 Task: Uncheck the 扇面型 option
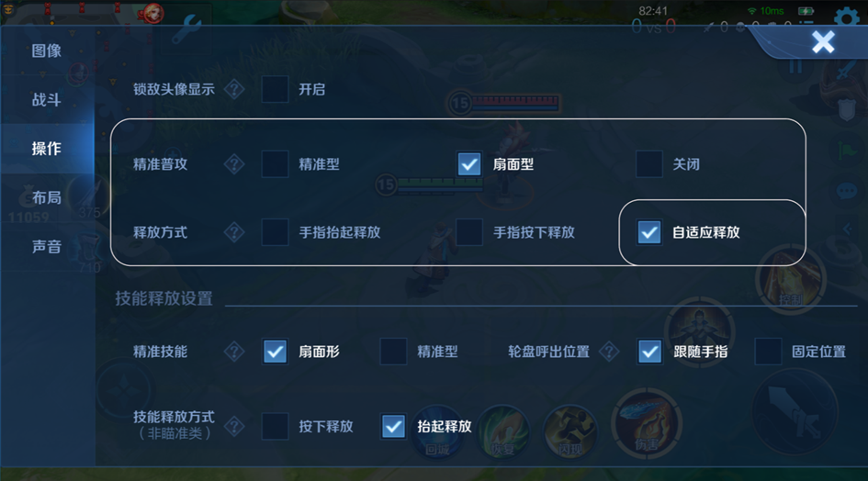click(469, 163)
